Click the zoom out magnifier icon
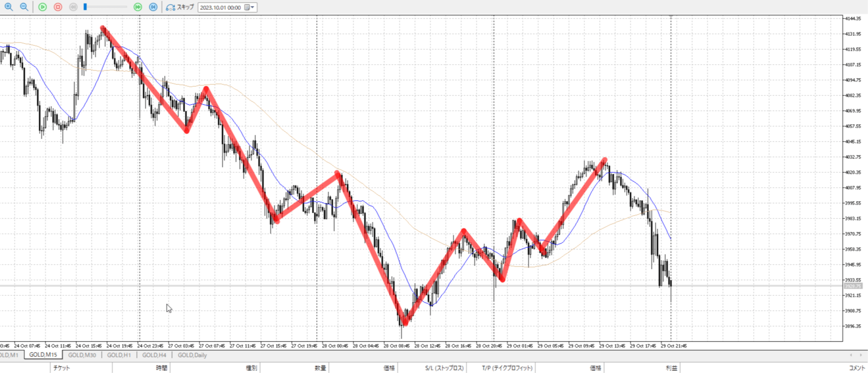868x373 pixels. click(x=24, y=7)
